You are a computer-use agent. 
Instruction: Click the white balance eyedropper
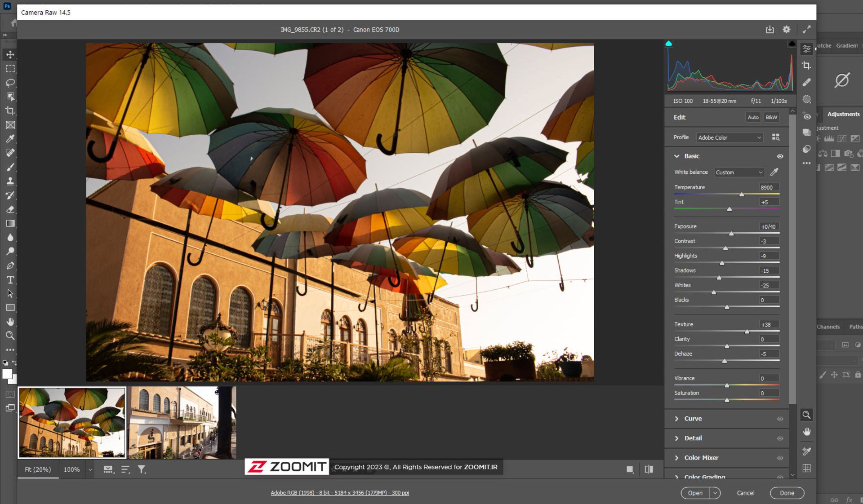pos(774,172)
